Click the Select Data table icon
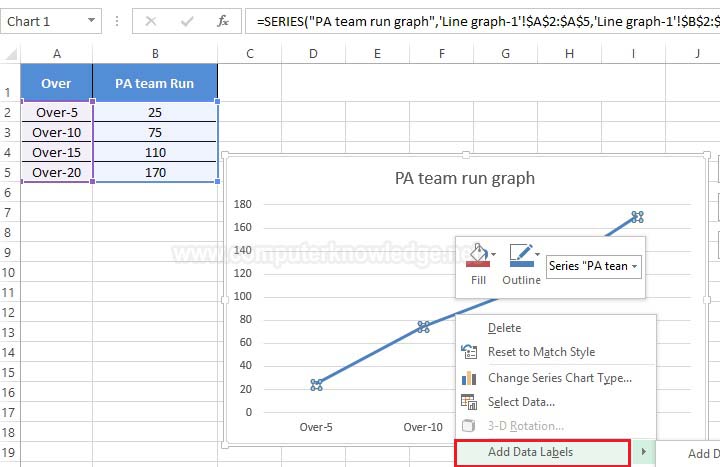720x467 pixels. point(469,402)
